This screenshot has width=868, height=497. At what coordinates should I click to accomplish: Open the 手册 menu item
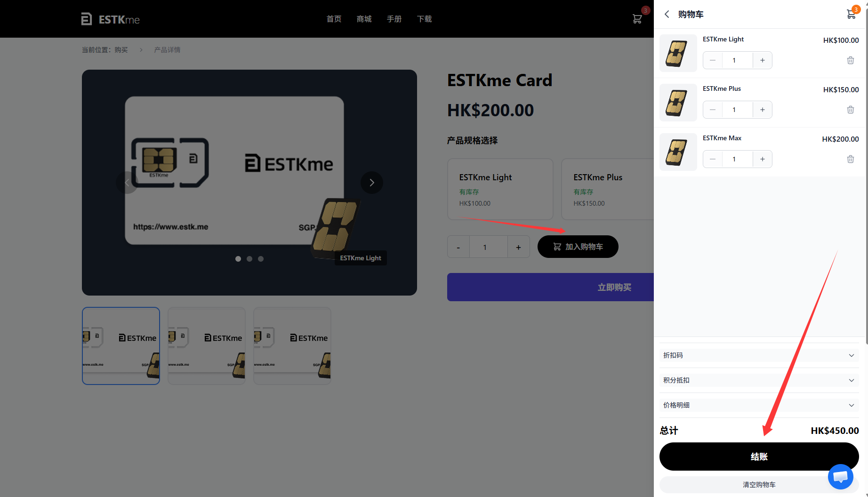point(394,19)
